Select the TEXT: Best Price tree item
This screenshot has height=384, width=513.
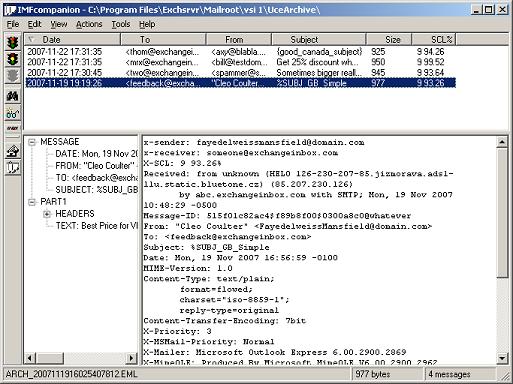(x=96, y=226)
